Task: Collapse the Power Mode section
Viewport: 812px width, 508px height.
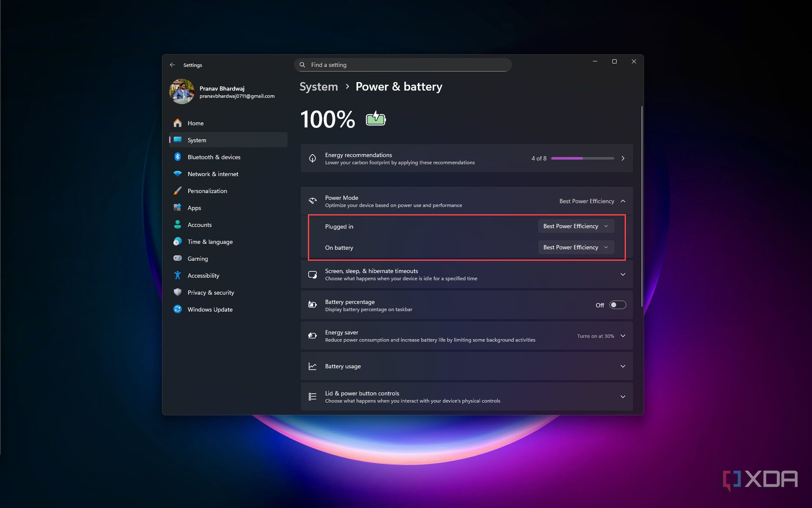Action: point(623,201)
